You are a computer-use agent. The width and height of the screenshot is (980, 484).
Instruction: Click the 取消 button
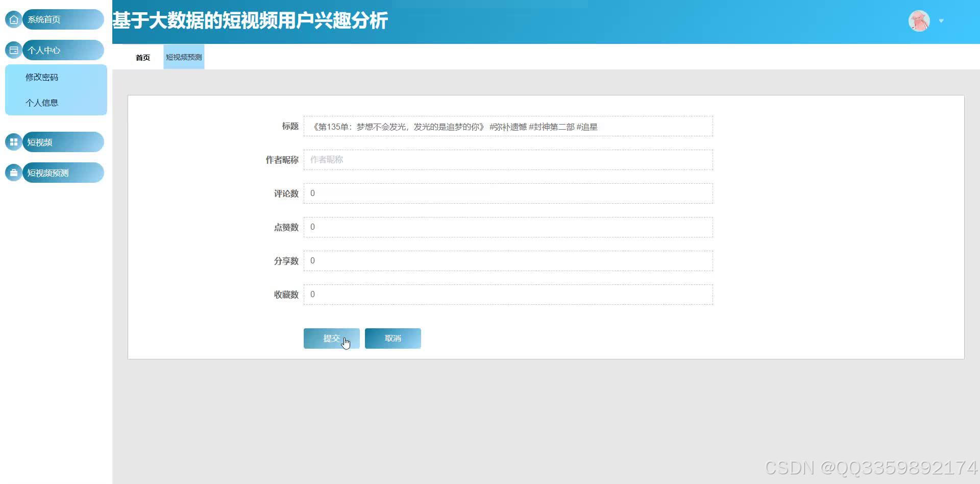(x=393, y=338)
